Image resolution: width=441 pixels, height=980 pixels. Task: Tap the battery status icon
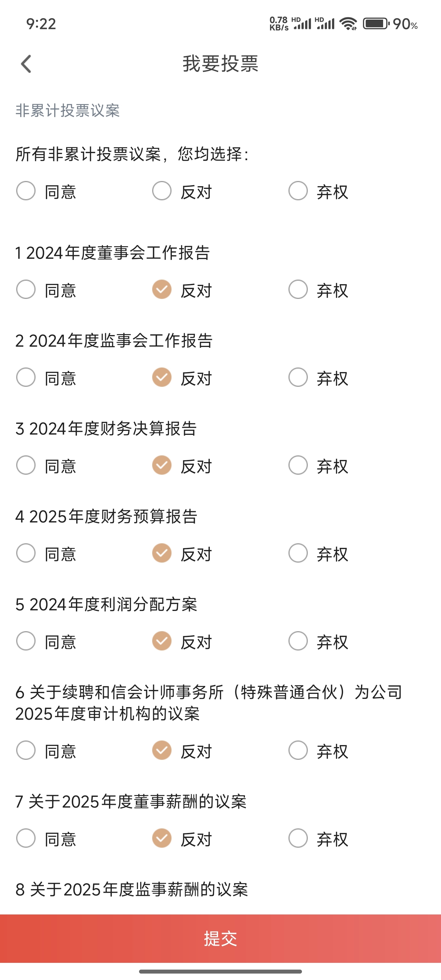pyautogui.click(x=376, y=24)
